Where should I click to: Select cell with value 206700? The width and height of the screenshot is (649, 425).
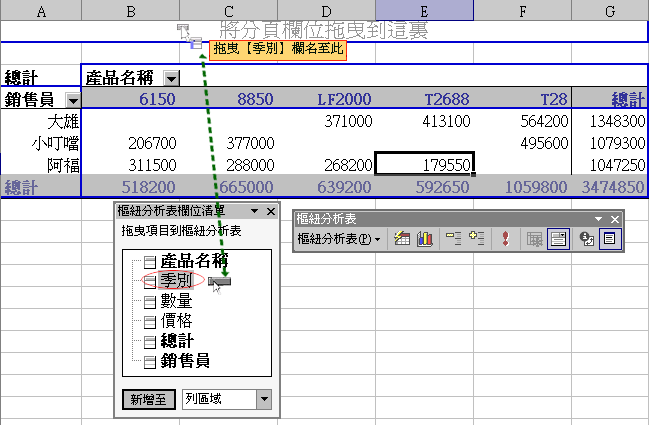click(x=131, y=143)
